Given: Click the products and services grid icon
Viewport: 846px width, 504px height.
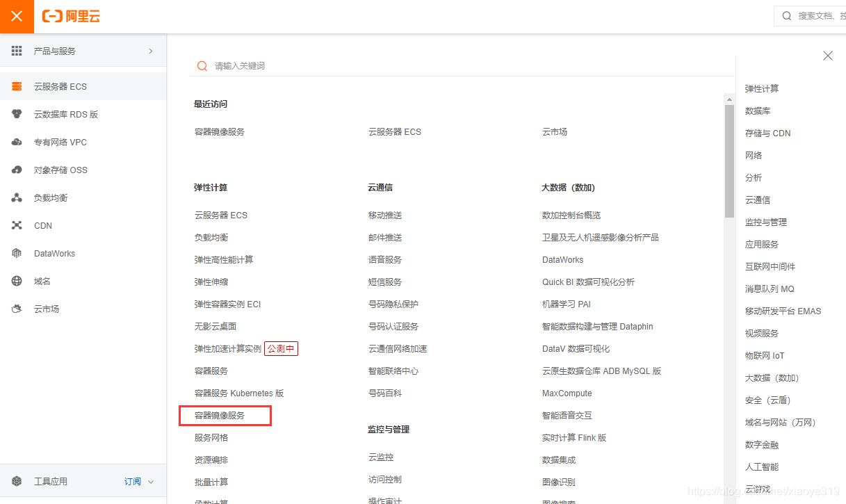Looking at the screenshot, I should 17,51.
